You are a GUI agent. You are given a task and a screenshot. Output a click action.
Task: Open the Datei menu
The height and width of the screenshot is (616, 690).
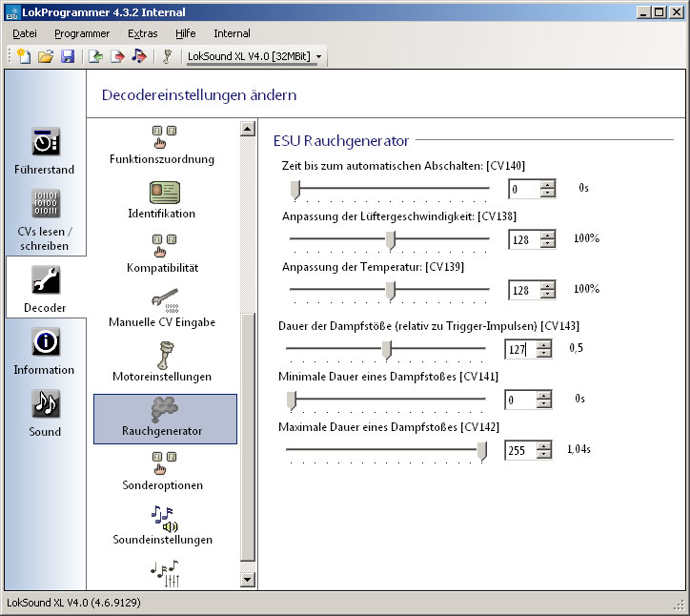24,33
